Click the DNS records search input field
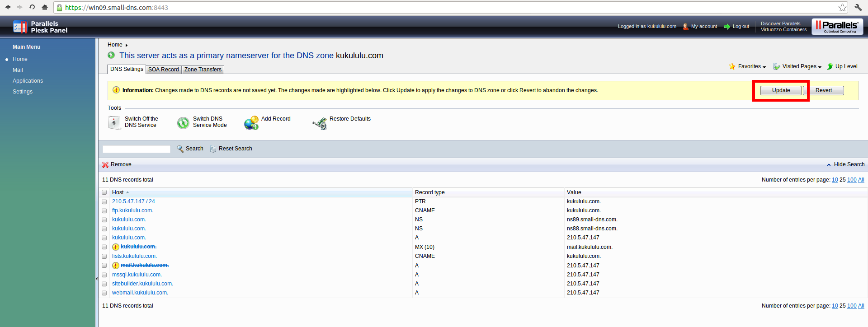Viewport: 868px width, 327px height. 137,149
